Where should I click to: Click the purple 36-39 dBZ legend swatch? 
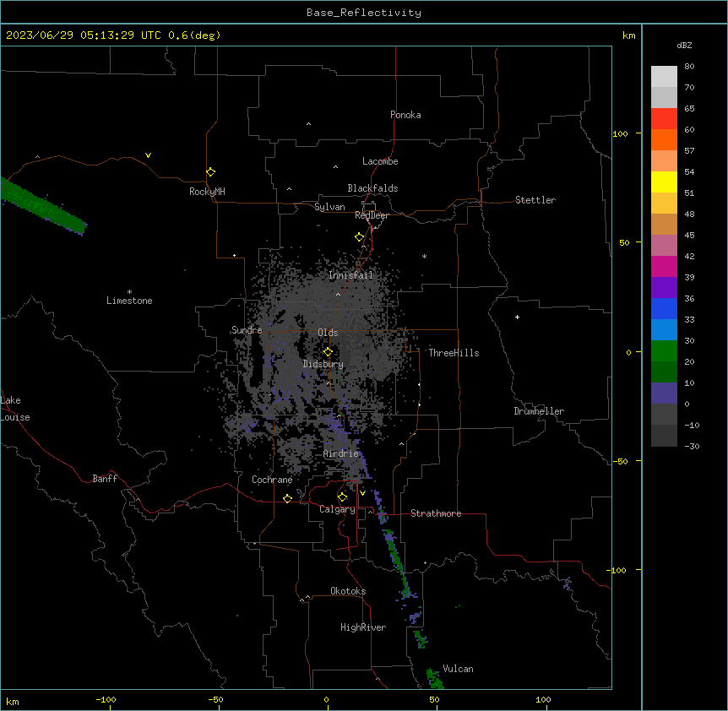pos(664,287)
